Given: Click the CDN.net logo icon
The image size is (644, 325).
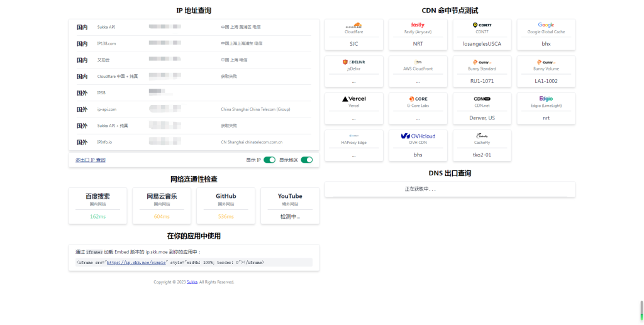Looking at the screenshot, I should pyautogui.click(x=482, y=99).
